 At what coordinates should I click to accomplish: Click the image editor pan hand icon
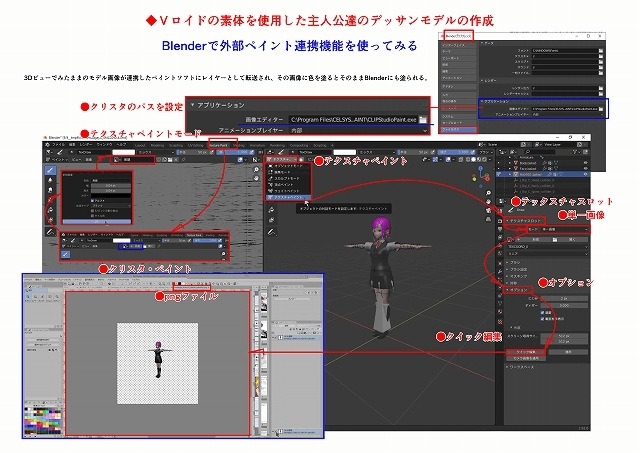coord(256,178)
